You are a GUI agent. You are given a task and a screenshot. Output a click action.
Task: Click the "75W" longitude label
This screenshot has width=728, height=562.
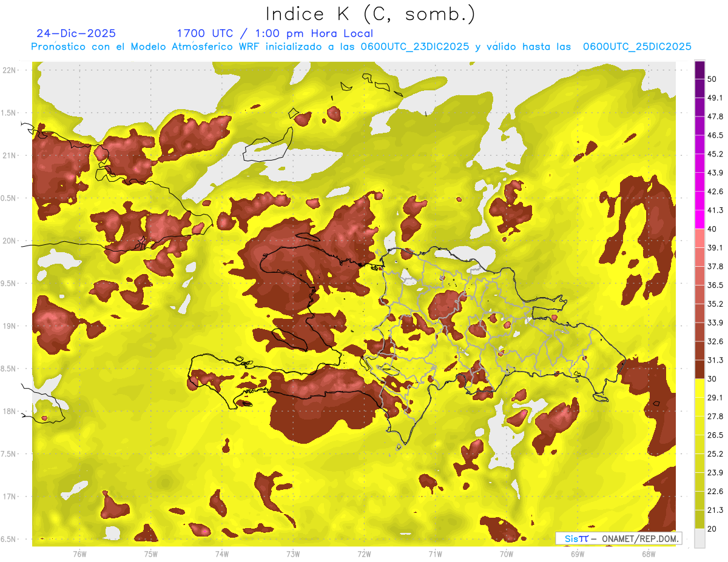point(150,554)
